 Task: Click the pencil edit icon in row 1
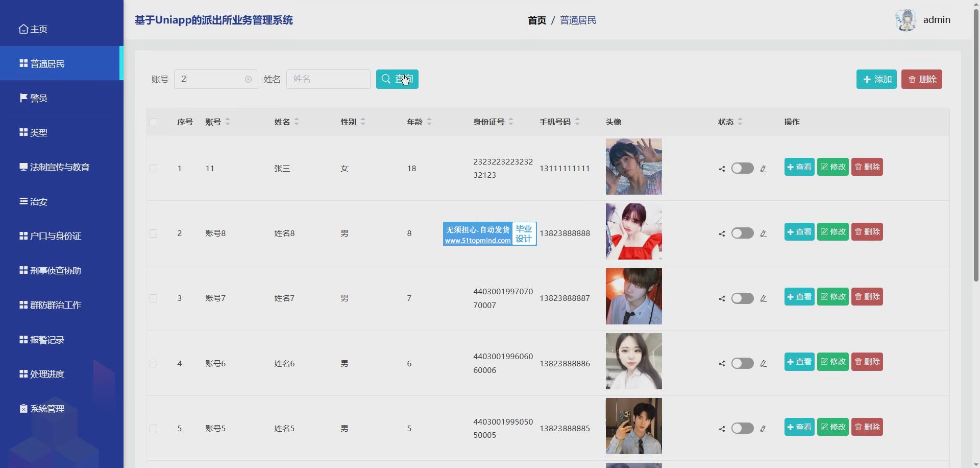tap(763, 169)
